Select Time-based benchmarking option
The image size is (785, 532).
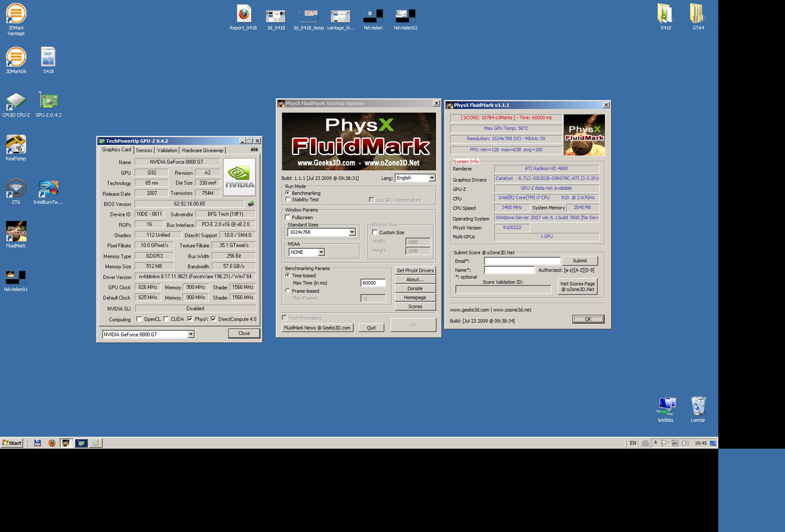[288, 275]
